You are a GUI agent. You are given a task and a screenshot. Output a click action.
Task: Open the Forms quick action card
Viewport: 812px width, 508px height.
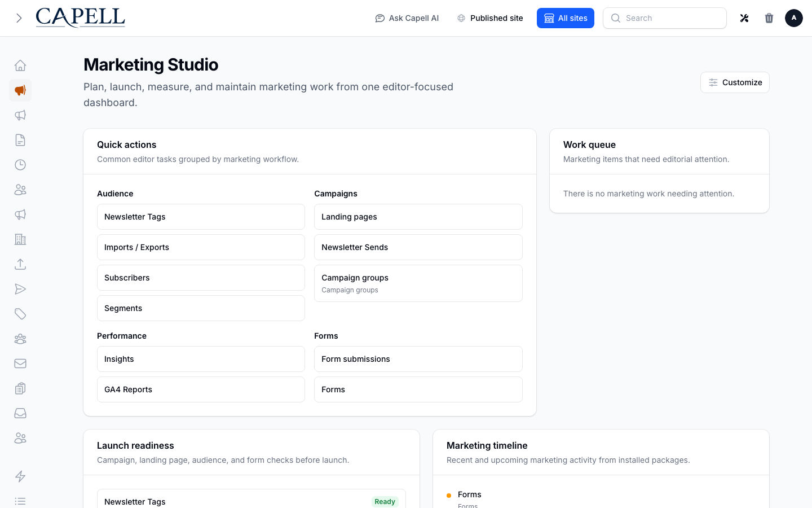pyautogui.click(x=418, y=389)
